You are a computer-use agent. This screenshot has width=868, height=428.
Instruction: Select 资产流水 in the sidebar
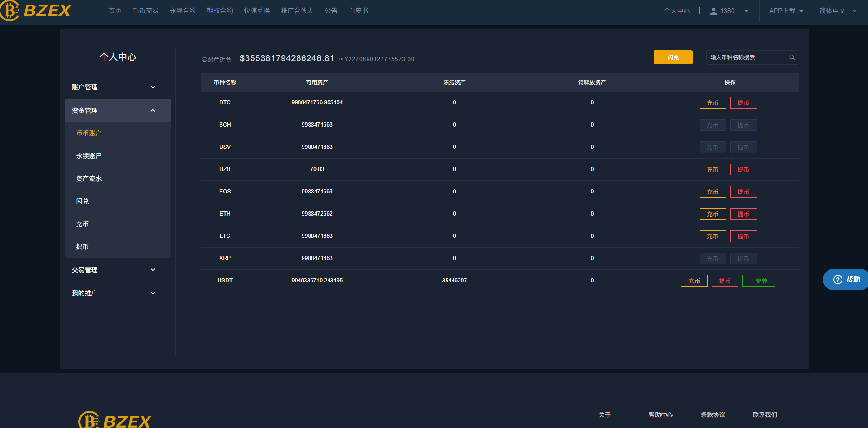(89, 179)
